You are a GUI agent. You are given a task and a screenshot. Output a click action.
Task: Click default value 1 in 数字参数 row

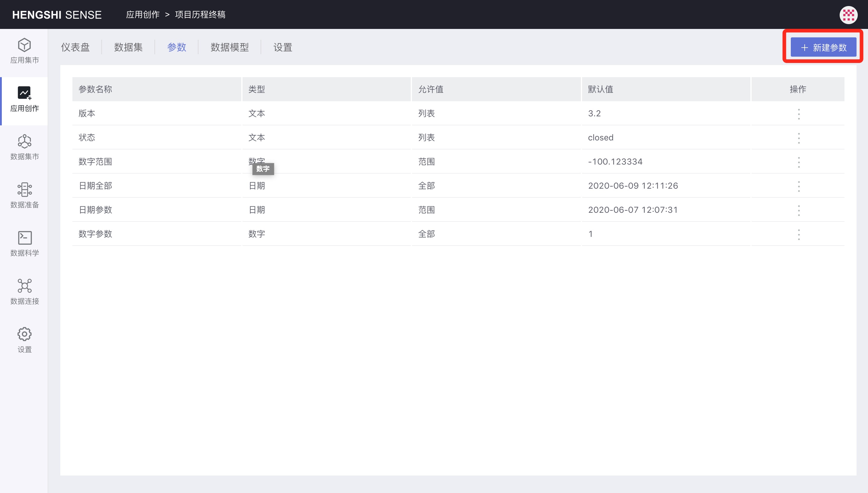(591, 234)
